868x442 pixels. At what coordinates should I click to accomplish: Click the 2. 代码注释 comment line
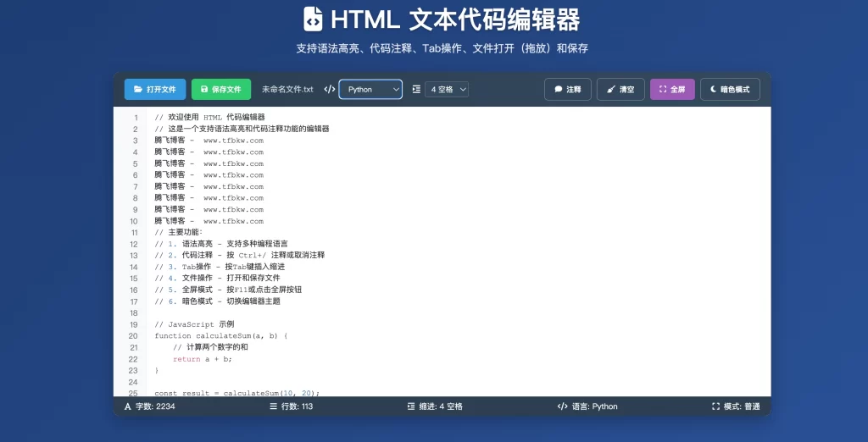[239, 255]
